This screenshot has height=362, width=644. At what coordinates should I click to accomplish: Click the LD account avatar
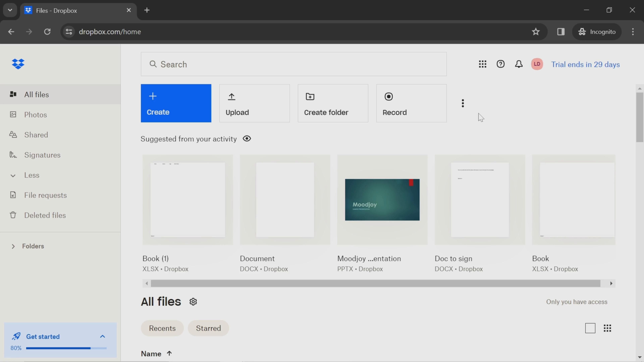click(537, 64)
